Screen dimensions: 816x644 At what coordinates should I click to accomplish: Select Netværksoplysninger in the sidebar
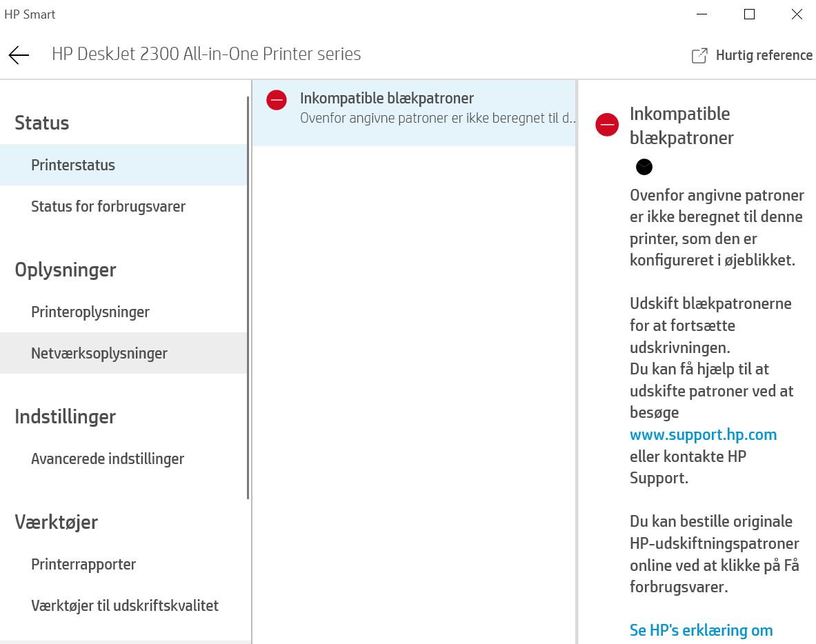point(99,354)
